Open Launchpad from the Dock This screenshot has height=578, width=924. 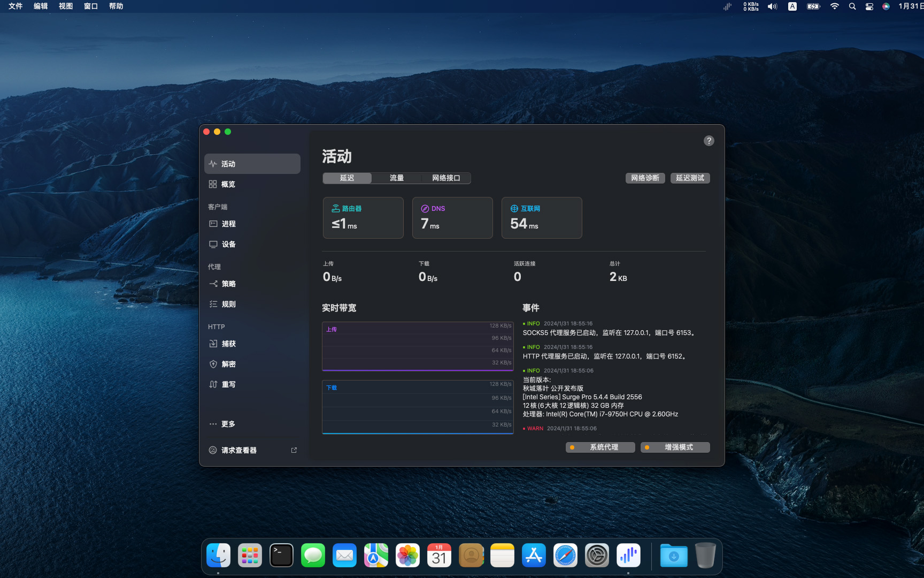(250, 556)
